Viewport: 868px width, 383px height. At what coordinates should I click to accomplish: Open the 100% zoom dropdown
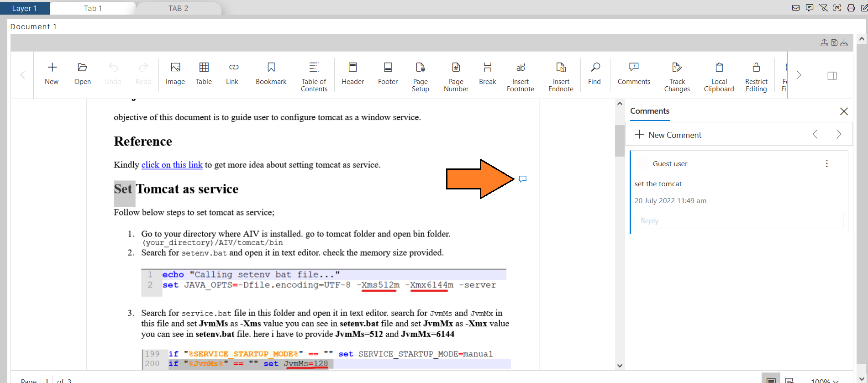coord(825,381)
